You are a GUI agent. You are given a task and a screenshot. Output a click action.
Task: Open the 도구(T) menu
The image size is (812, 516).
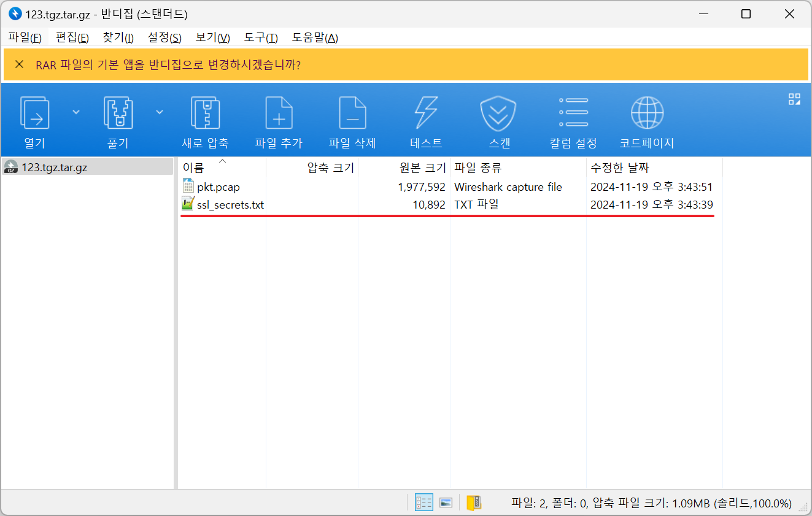click(261, 38)
